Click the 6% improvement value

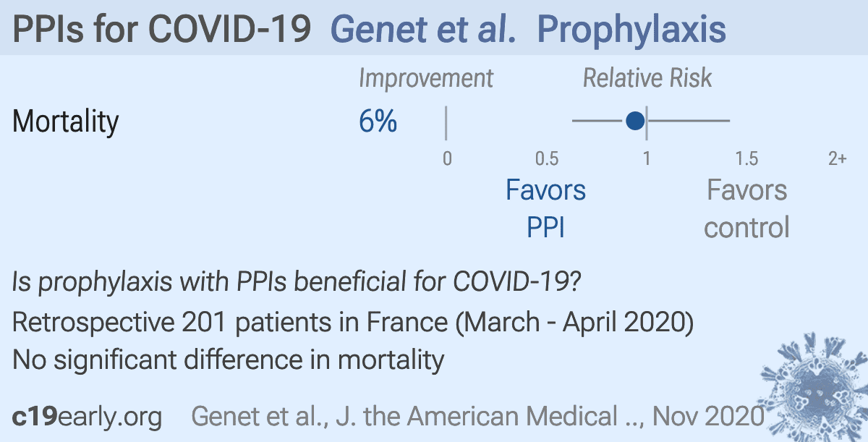pyautogui.click(x=378, y=122)
